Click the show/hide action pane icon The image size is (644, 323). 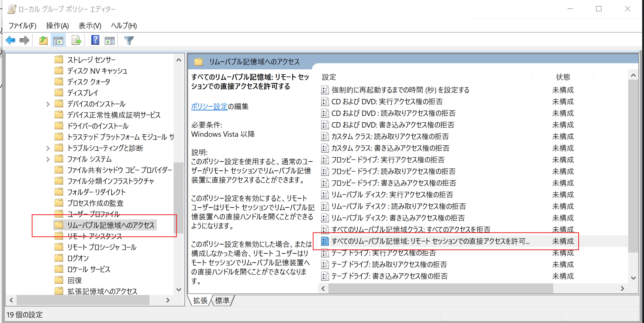pyautogui.click(x=109, y=41)
